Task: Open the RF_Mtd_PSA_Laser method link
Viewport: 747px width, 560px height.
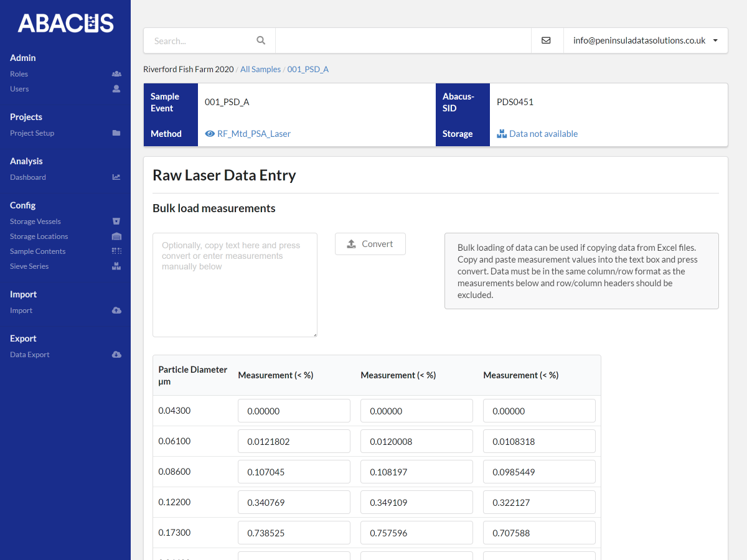Action: (x=254, y=133)
